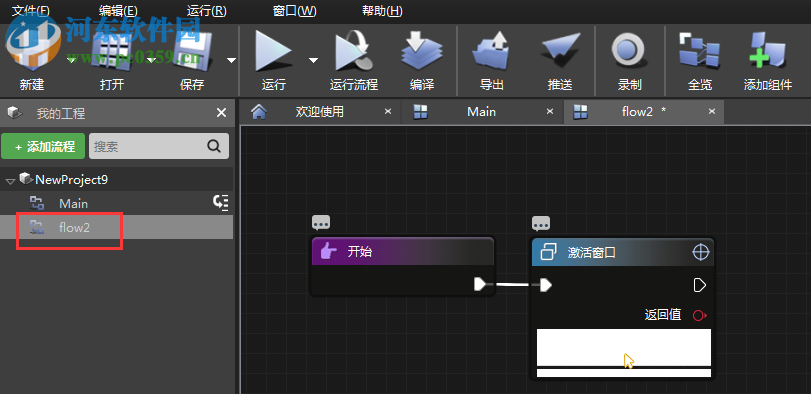Open the 运行(R) menu
Screen dimensions: 811x394
pos(206,11)
